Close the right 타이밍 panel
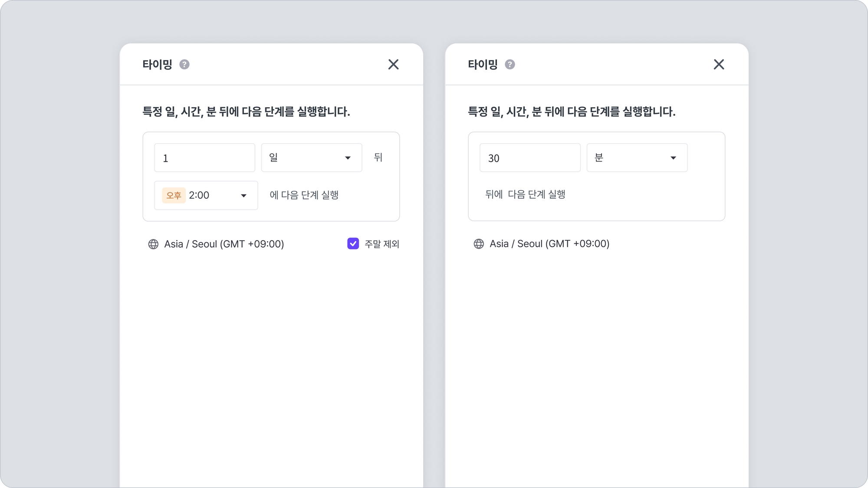868x488 pixels. [x=719, y=65]
